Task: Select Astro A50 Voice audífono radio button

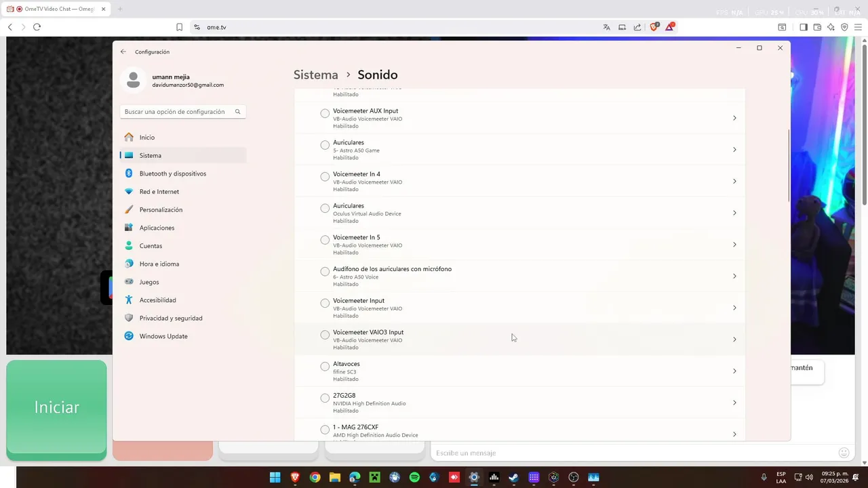Action: (x=325, y=271)
